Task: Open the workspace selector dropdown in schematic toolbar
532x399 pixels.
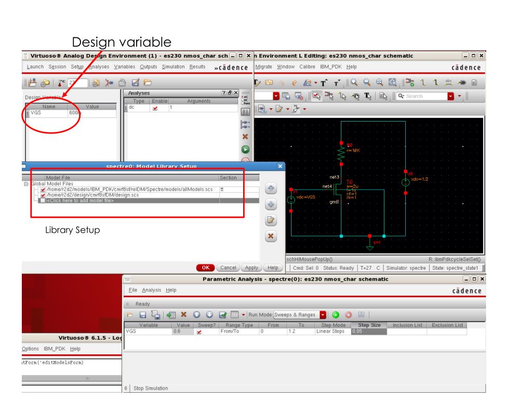Action: tap(276, 96)
